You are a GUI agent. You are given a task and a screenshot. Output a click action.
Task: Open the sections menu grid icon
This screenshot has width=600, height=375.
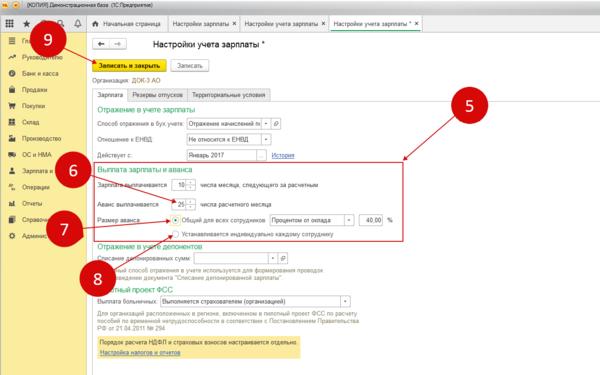pos(10,24)
